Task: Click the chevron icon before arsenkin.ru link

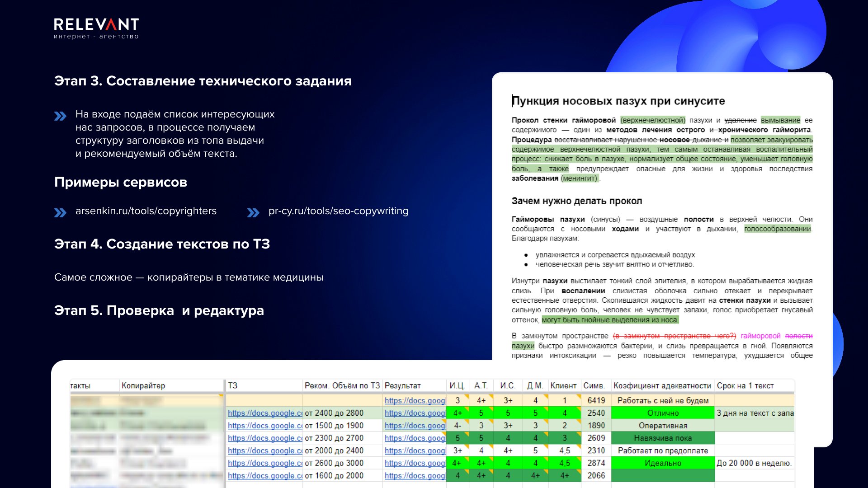Action: pos(60,212)
